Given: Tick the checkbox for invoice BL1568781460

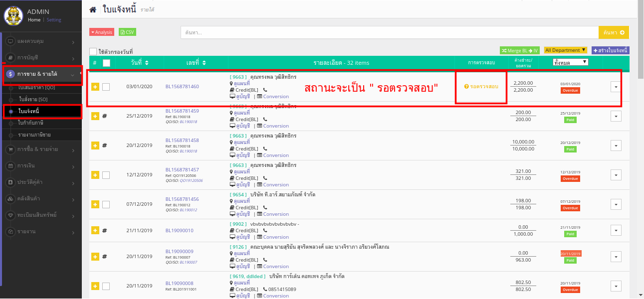Looking at the screenshot, I should coord(106,87).
